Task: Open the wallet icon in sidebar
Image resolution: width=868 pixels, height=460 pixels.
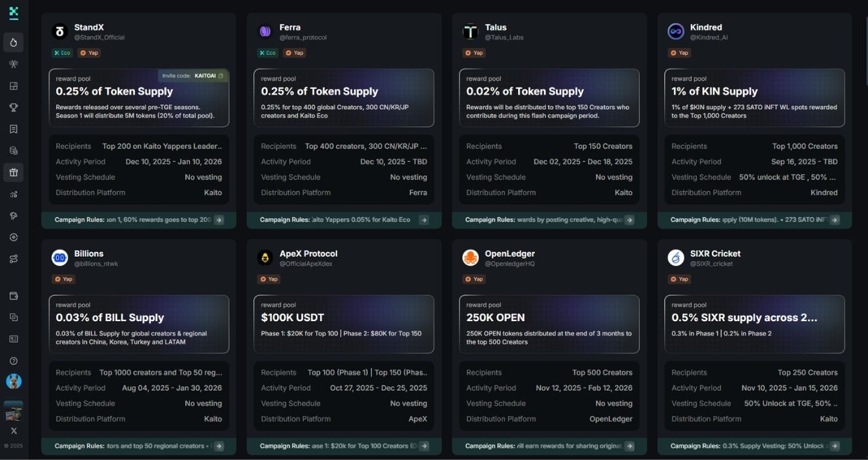Action: coord(14,296)
